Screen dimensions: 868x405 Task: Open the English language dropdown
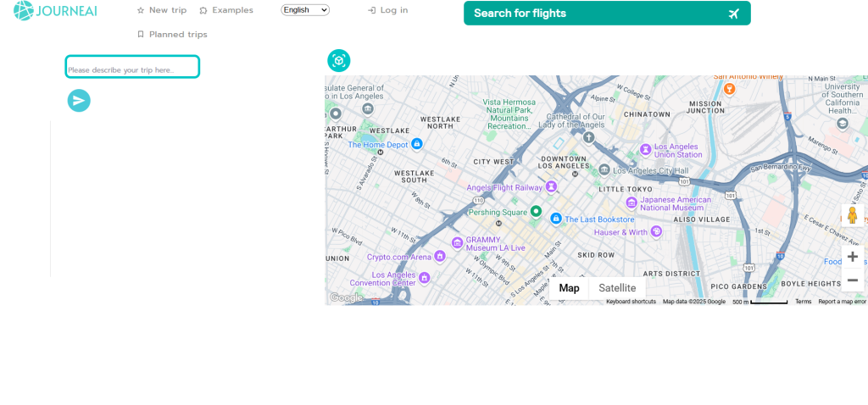click(x=305, y=10)
